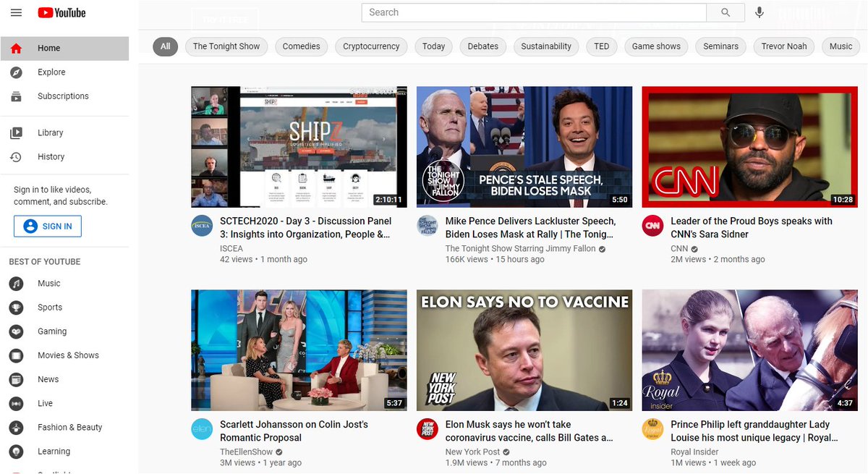Open TheEllenShow channel avatar

click(x=202, y=429)
